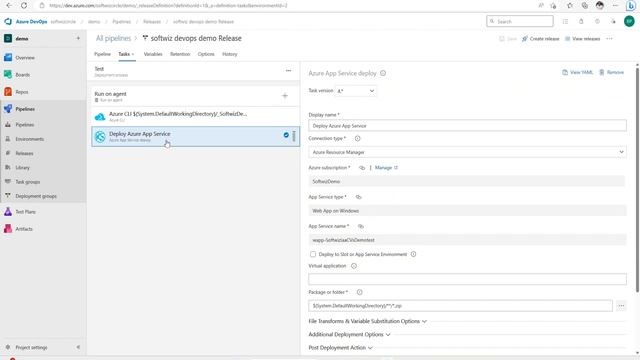Open Environments in the sidebar
Screen dimensions: 640x360
point(29,139)
